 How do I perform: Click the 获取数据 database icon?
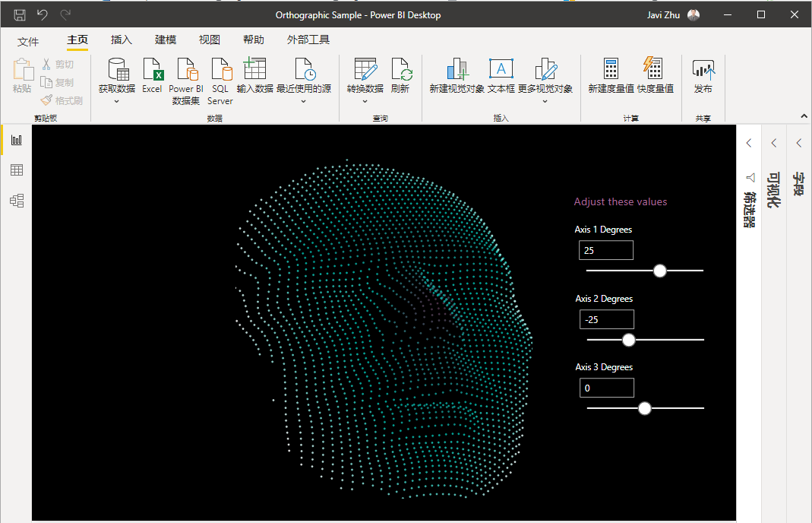pos(118,69)
